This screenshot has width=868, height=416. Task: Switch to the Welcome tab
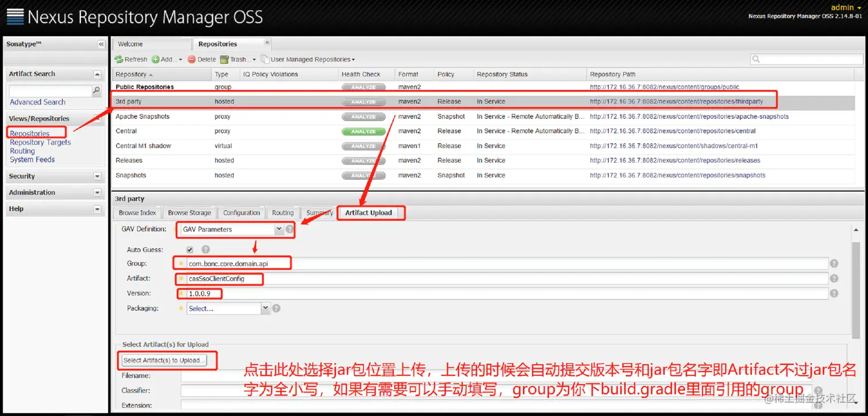coord(130,44)
